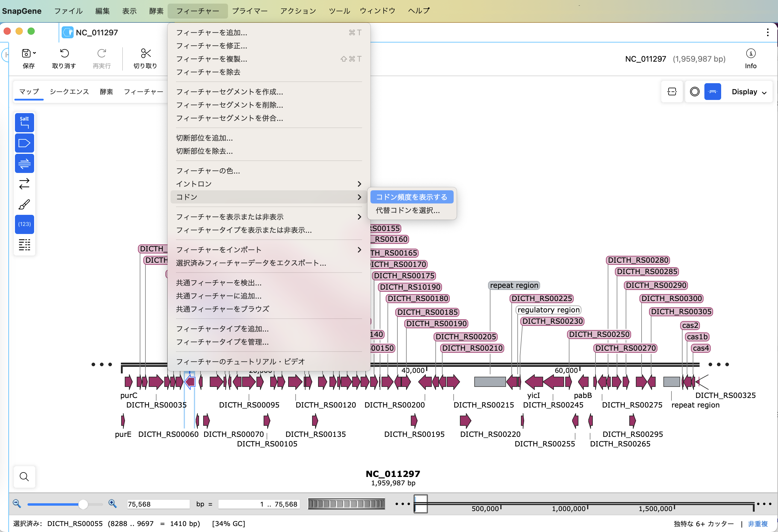Open the brush color tool in sidebar

pos(24,204)
